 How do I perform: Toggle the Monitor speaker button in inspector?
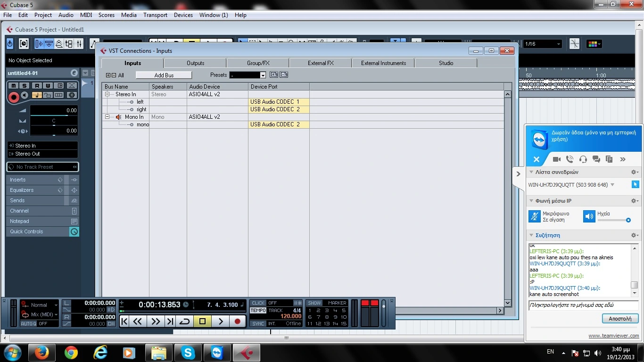[25, 95]
